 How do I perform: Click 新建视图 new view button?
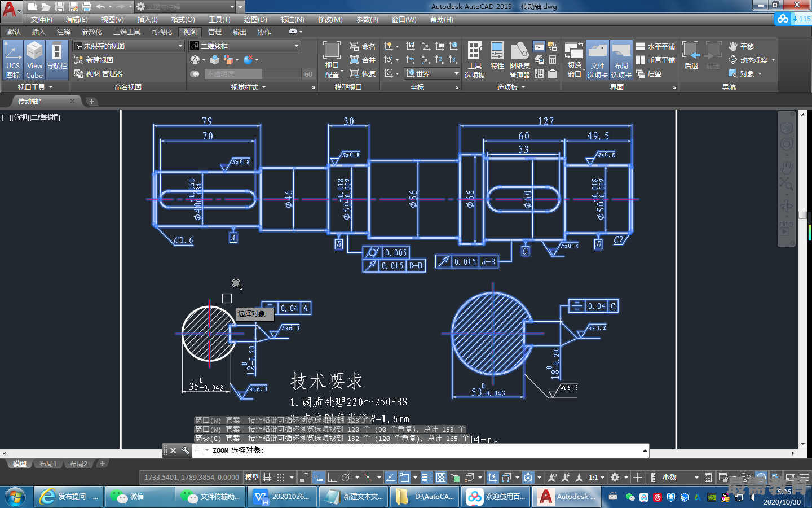tap(94, 60)
